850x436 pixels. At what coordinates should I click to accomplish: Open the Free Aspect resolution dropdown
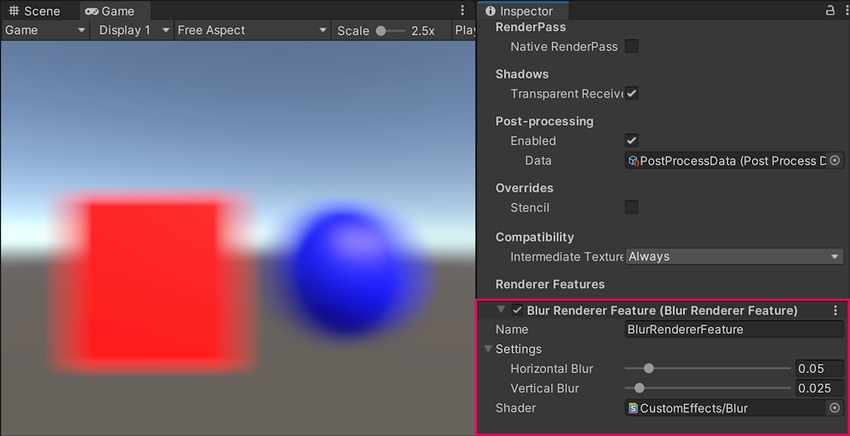coord(251,30)
